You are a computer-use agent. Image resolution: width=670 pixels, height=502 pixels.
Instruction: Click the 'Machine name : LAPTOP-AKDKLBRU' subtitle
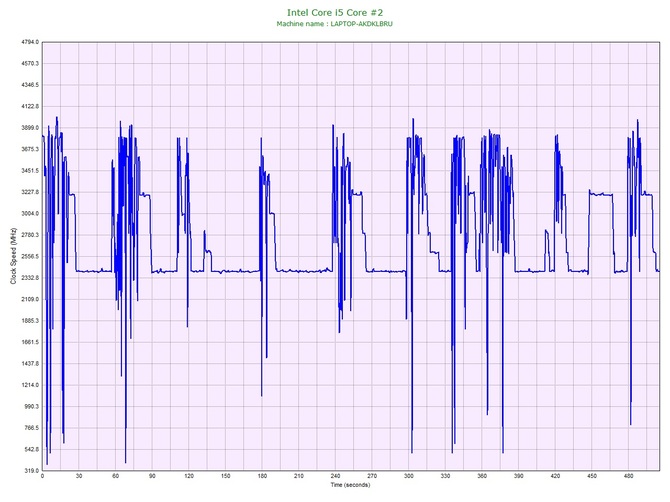tap(335, 24)
